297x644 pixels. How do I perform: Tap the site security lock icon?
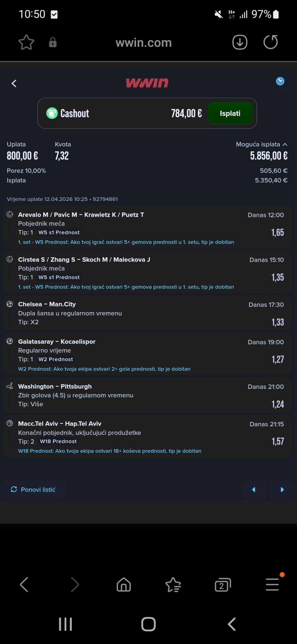[53, 42]
